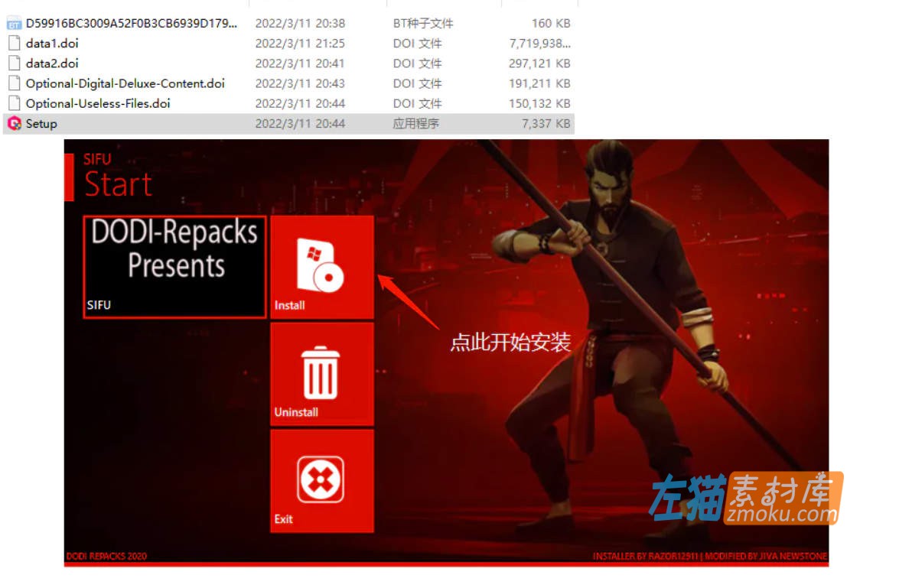Screen dimensions: 899x588
Task: Select the D59916BC torrent file name
Action: click(132, 24)
